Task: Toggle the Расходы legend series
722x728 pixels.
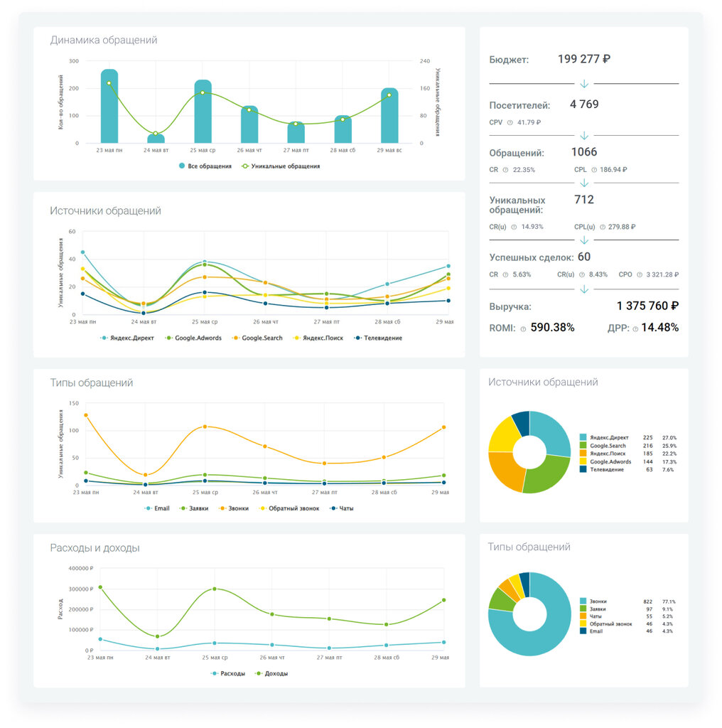Action: (x=228, y=674)
